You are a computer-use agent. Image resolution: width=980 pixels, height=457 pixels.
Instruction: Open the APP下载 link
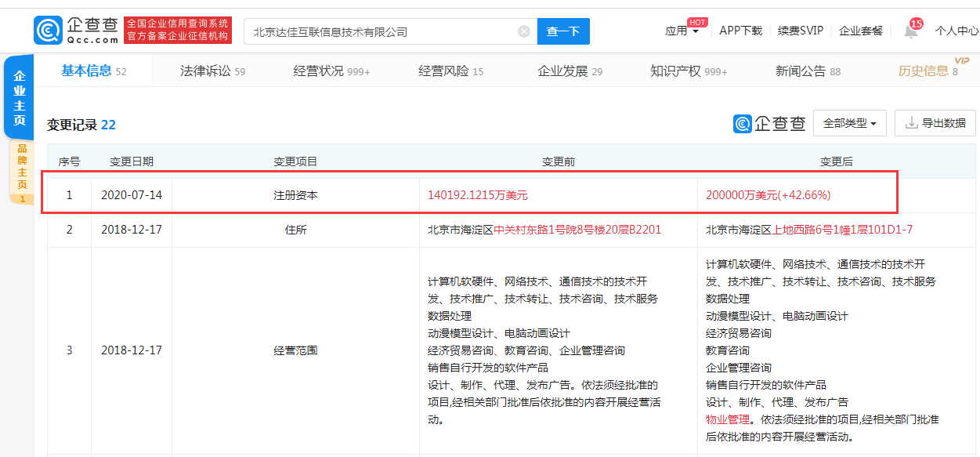click(740, 31)
